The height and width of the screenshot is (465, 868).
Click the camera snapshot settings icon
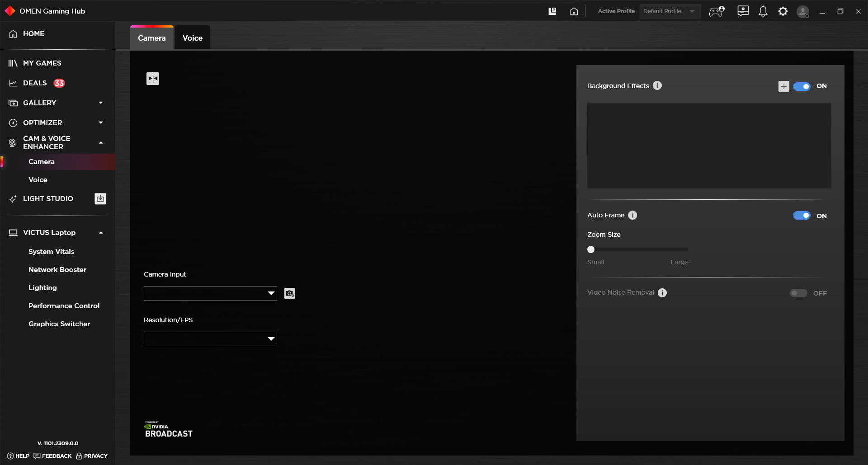click(x=290, y=293)
